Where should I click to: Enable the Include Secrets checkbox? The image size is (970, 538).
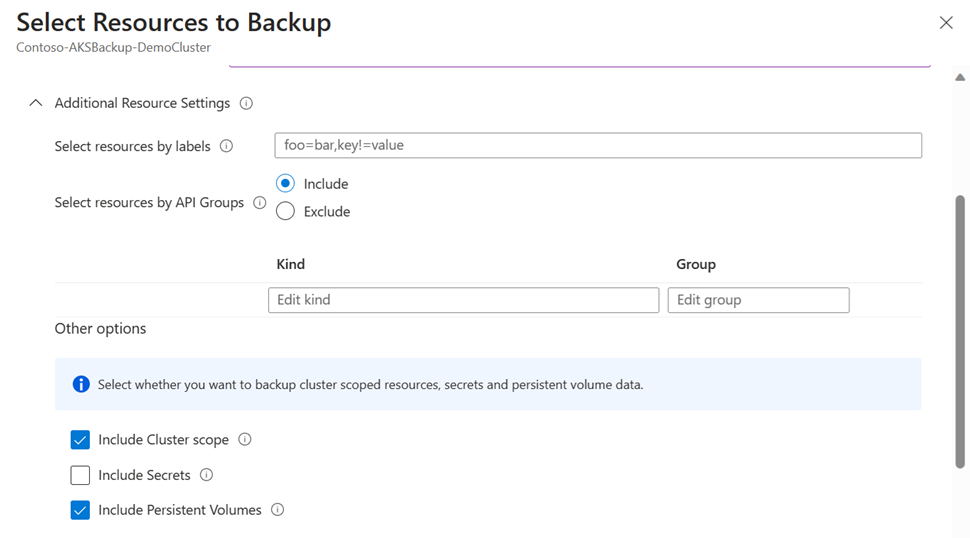point(81,475)
